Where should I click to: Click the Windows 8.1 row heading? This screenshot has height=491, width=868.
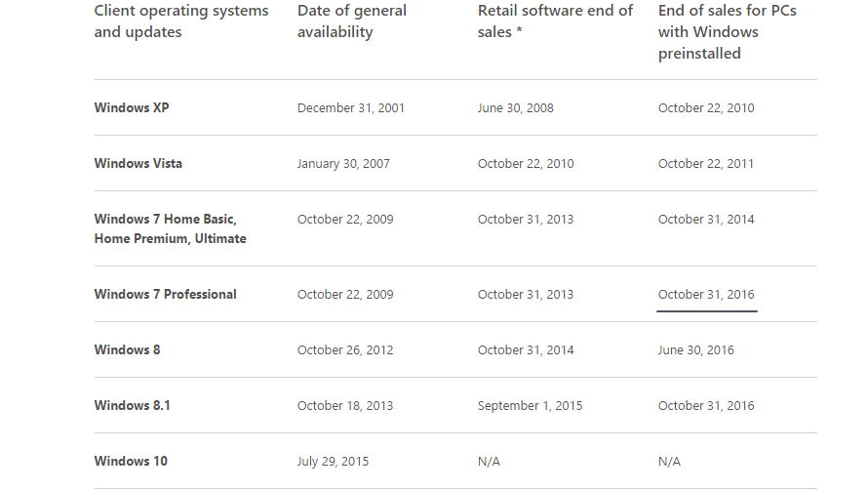click(x=132, y=406)
